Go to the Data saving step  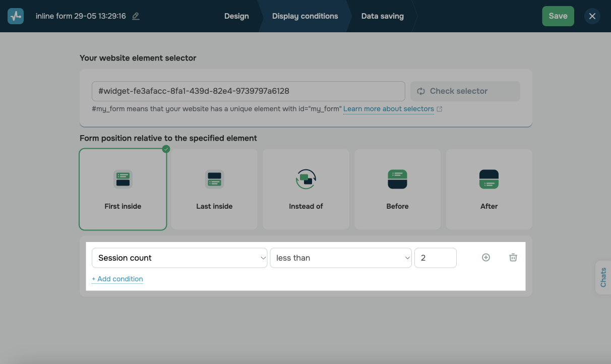pos(382,16)
